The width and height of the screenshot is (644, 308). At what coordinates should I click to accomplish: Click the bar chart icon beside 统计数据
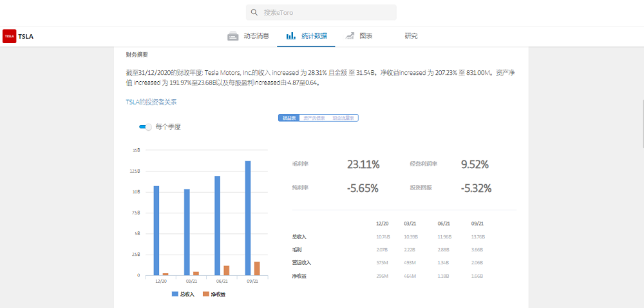click(x=291, y=35)
